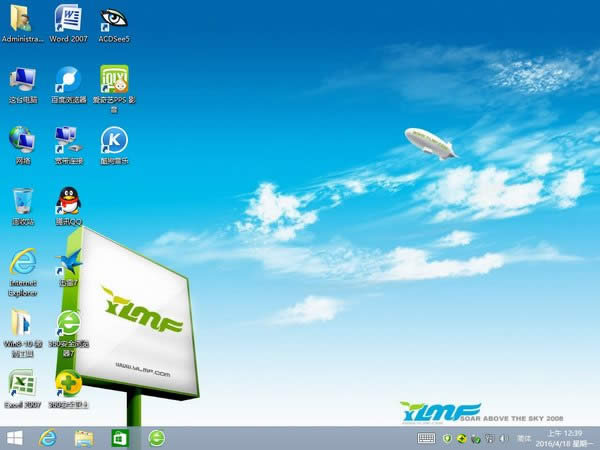The width and height of the screenshot is (600, 450).
Task: Launch ACDSee5 from the desktop
Action: pos(114,19)
